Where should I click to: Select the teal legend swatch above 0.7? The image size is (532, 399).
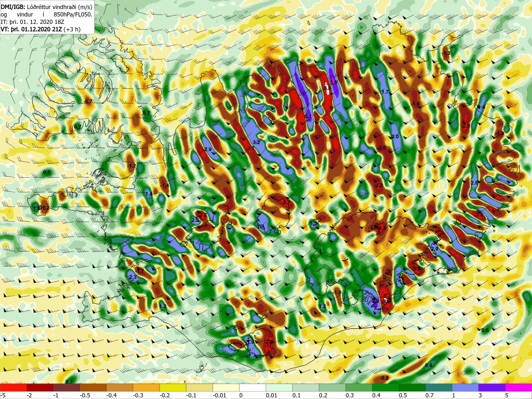[x=439, y=387]
